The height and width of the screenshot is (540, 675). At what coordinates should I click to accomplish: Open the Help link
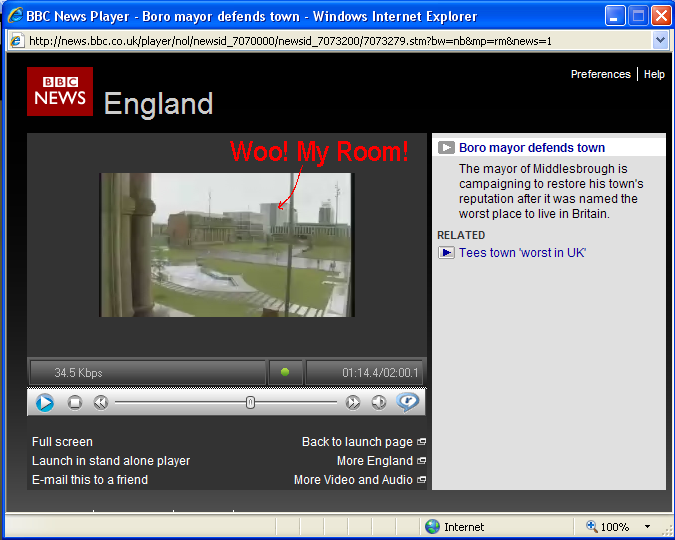(x=654, y=74)
